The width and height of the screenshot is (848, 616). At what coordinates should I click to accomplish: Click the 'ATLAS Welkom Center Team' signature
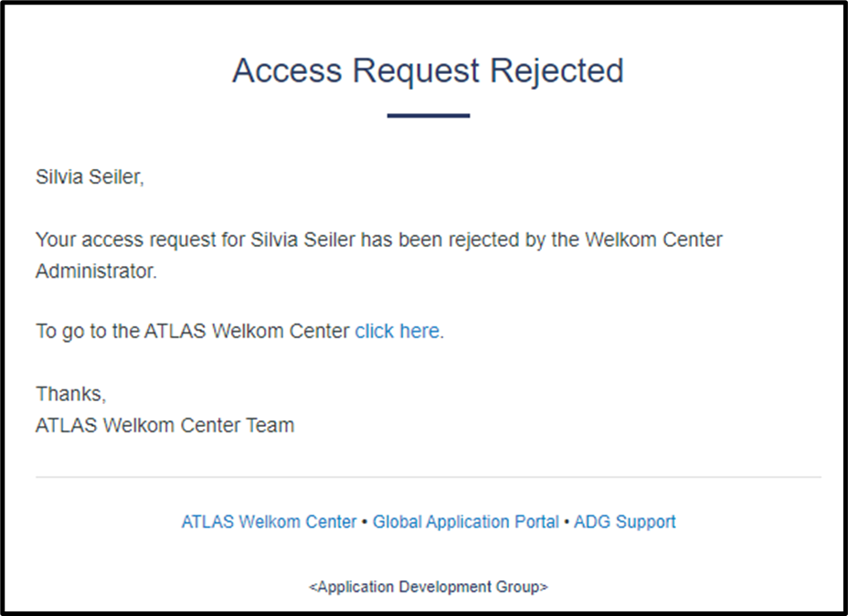pyautogui.click(x=165, y=426)
